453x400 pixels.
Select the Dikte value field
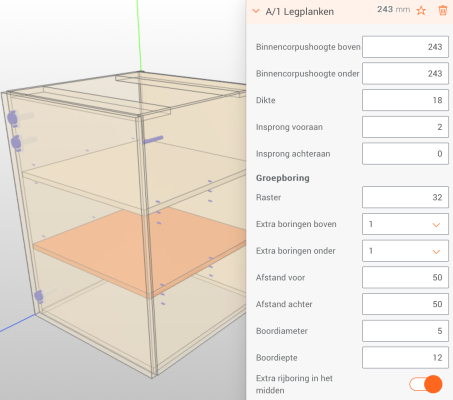click(x=405, y=100)
